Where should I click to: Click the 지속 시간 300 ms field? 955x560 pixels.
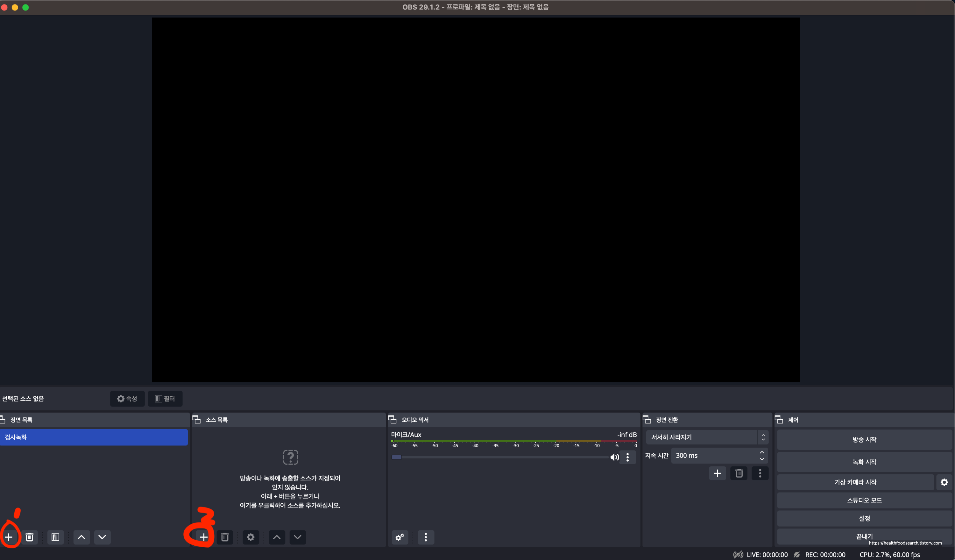[x=714, y=456]
